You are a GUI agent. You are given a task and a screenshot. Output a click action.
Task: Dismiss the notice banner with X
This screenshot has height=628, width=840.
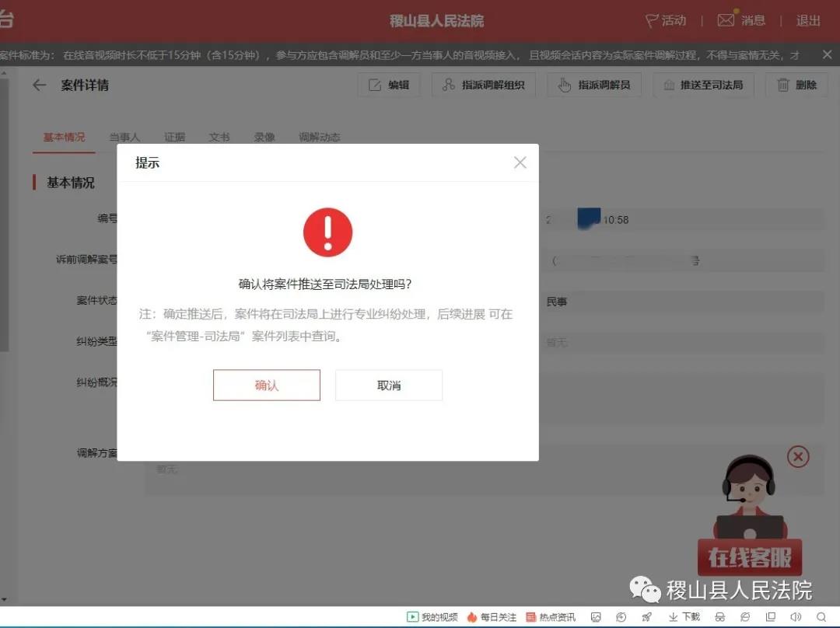tap(827, 54)
